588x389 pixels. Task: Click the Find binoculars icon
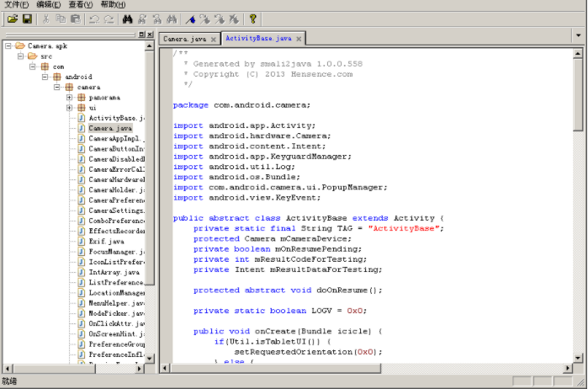[x=128, y=19]
